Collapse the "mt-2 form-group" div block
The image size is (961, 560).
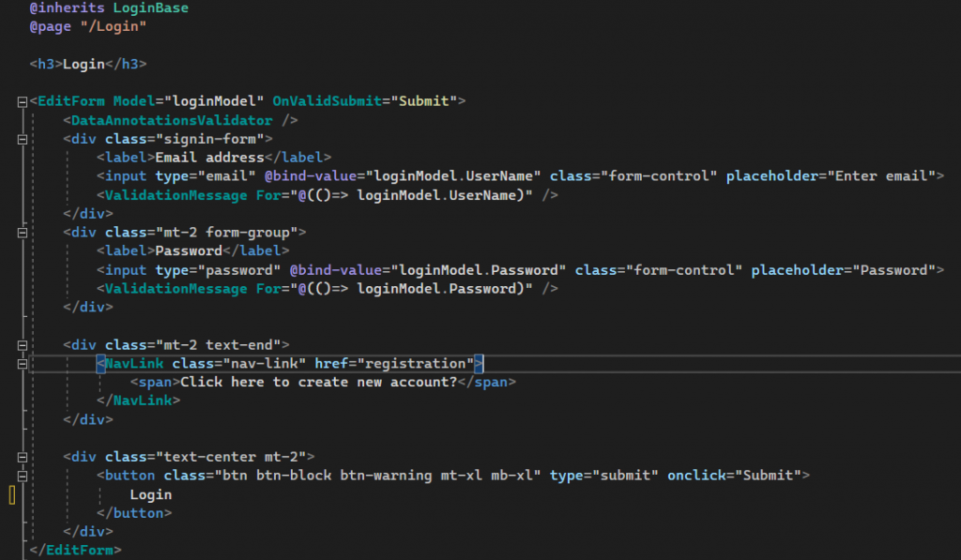click(x=23, y=233)
